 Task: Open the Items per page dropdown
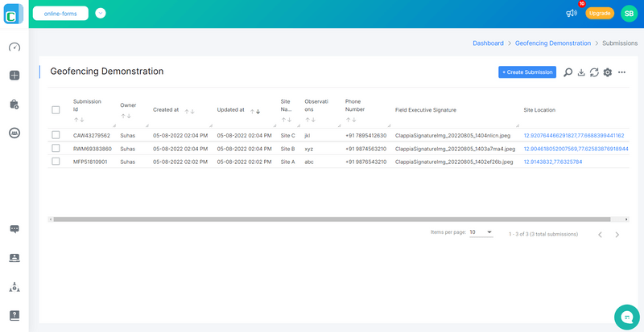[x=481, y=232]
